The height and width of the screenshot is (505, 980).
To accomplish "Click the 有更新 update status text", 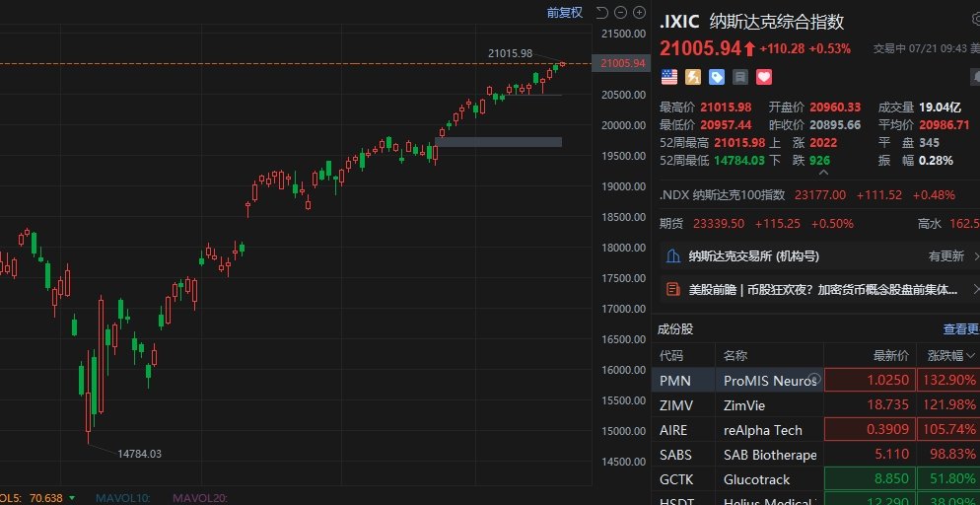I will click(946, 256).
